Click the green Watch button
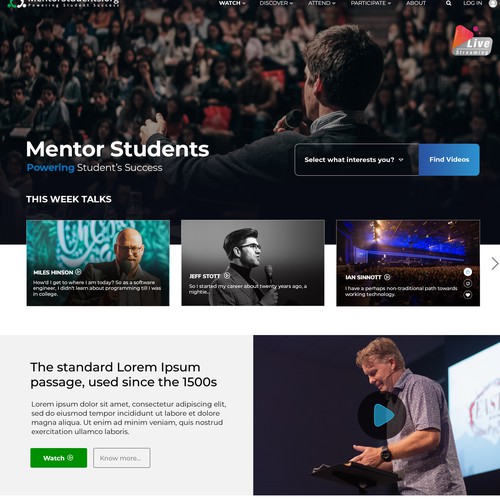This screenshot has width=500, height=500. (59, 458)
